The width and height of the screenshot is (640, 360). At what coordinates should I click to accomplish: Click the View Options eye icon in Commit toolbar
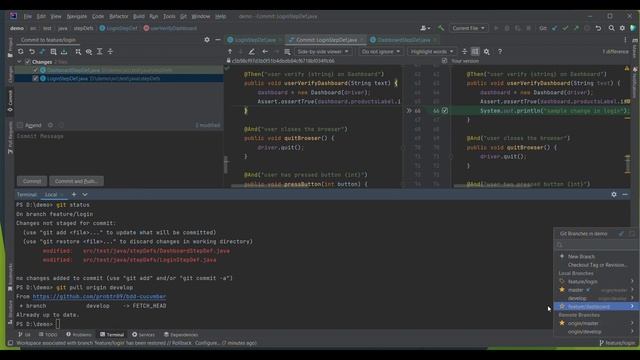[x=89, y=52]
